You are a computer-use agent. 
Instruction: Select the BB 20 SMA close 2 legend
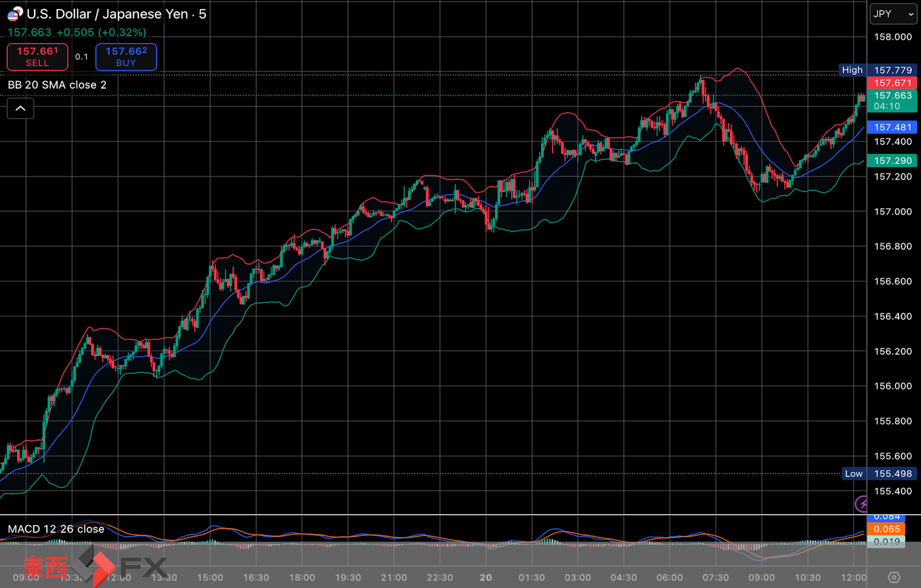tap(57, 85)
